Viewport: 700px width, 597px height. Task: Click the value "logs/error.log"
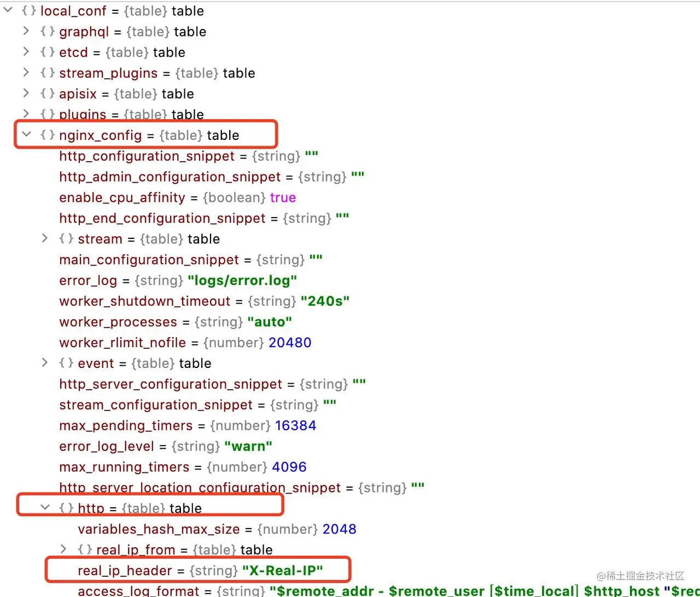pyautogui.click(x=242, y=280)
